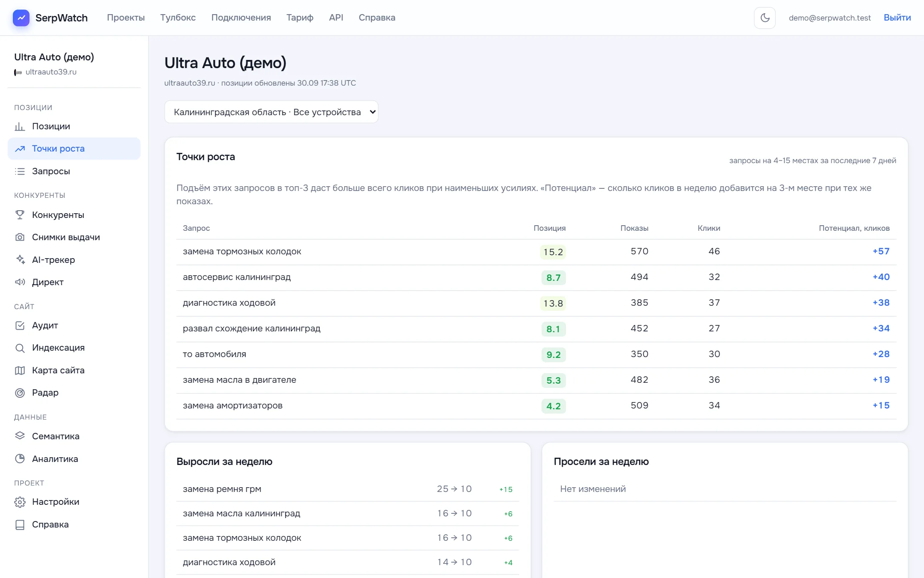Click query 'замена масла в двигателе'
This screenshot has width=924, height=578.
click(239, 380)
